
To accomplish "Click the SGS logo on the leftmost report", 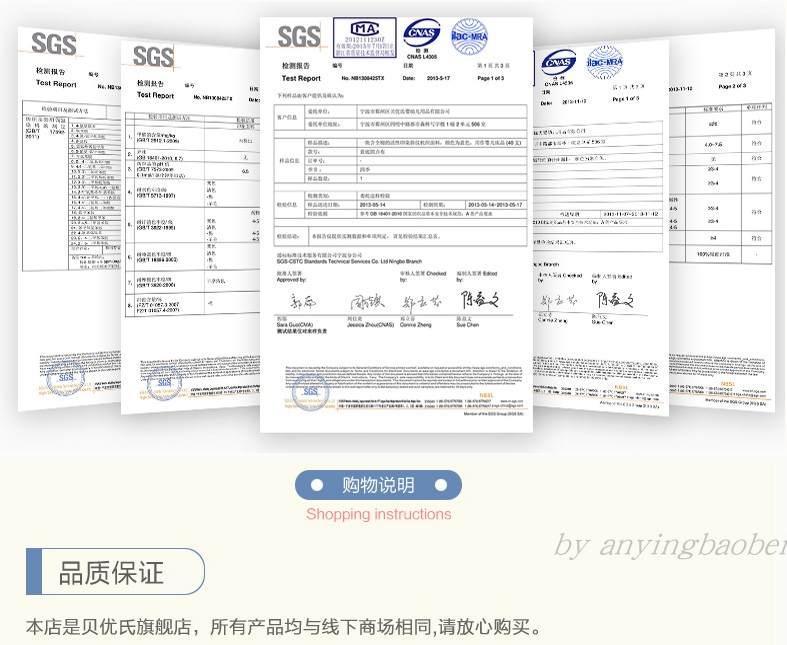I will [54, 44].
